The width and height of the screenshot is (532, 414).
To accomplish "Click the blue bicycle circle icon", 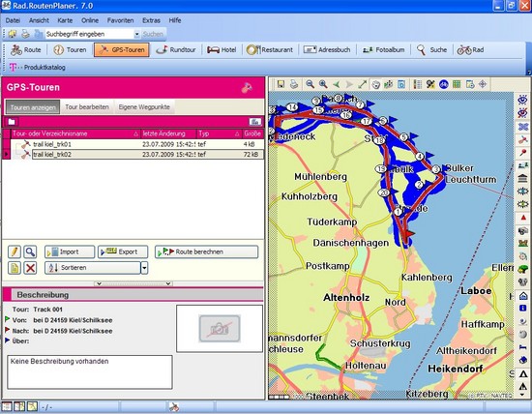I will [x=443, y=84].
